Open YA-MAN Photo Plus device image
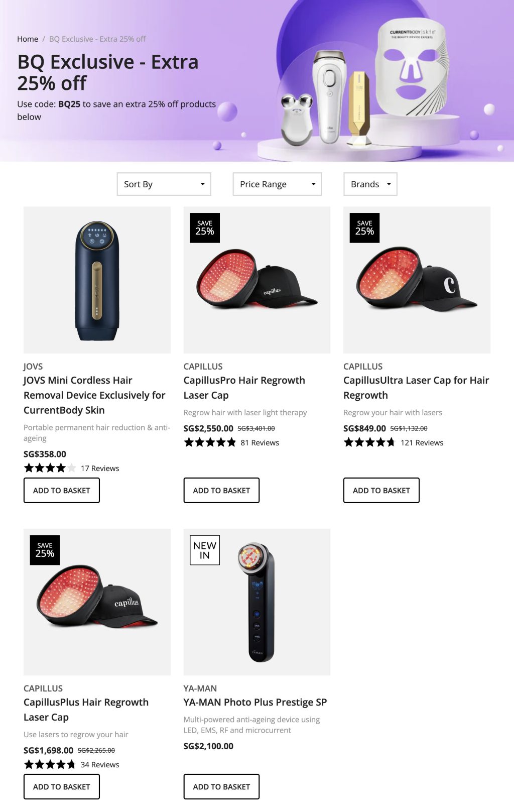Viewport: 514px width, 812px height. (x=257, y=602)
